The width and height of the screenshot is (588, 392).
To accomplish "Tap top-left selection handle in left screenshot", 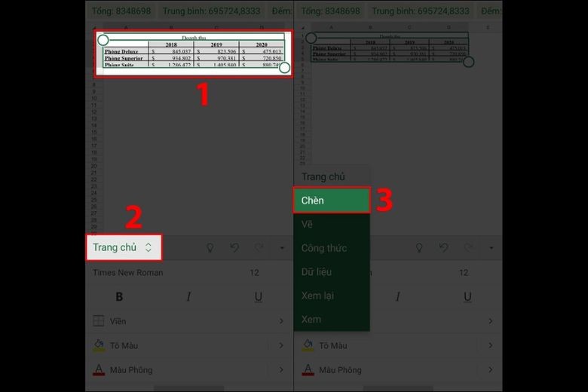I will 103,40.
